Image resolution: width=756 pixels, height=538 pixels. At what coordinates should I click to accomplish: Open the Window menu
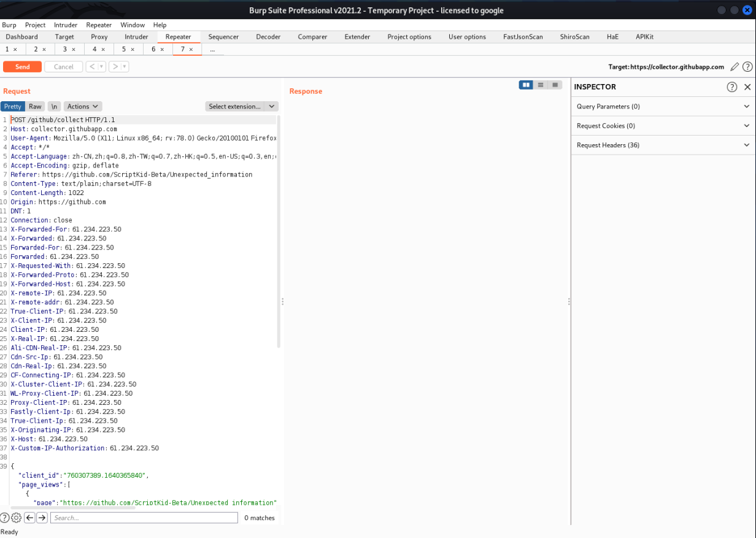[x=133, y=25]
